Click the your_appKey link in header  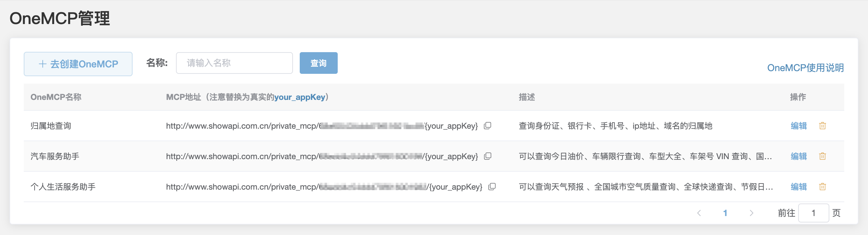pos(300,97)
